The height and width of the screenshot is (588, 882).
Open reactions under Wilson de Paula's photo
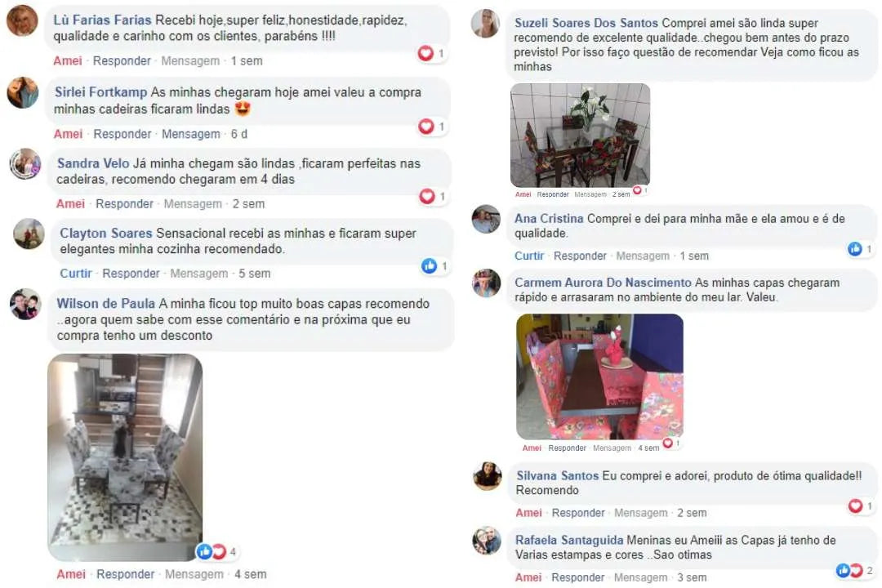pyautogui.click(x=217, y=551)
